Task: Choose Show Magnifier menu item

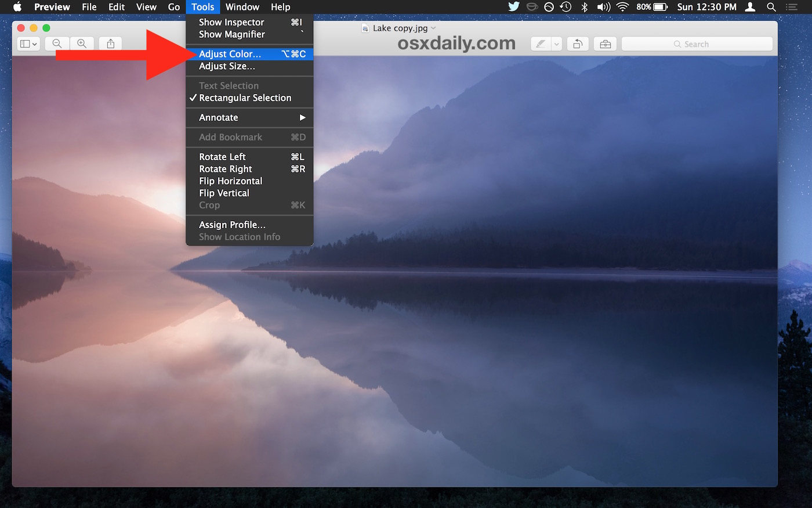Action: coord(249,34)
